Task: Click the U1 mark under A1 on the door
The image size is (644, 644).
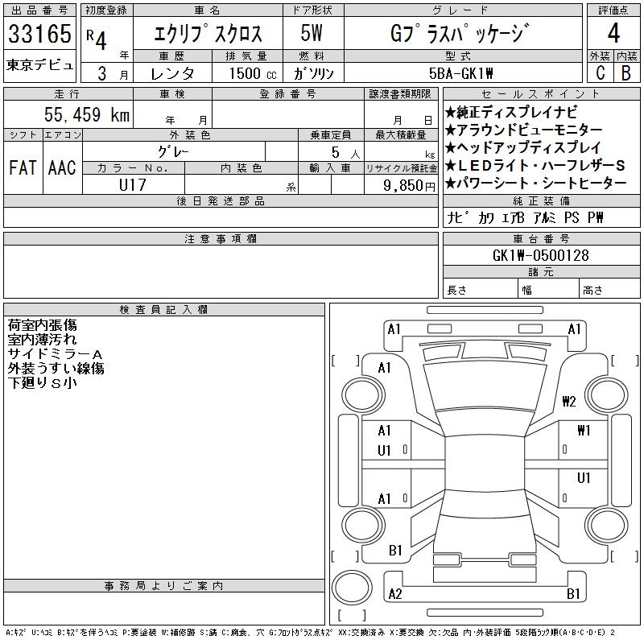Action: 384,451
